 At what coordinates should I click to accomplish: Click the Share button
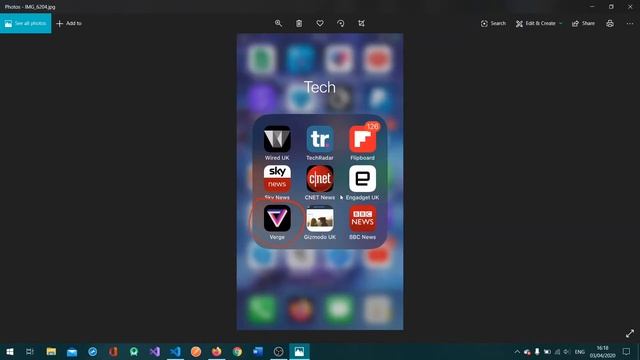(x=583, y=23)
